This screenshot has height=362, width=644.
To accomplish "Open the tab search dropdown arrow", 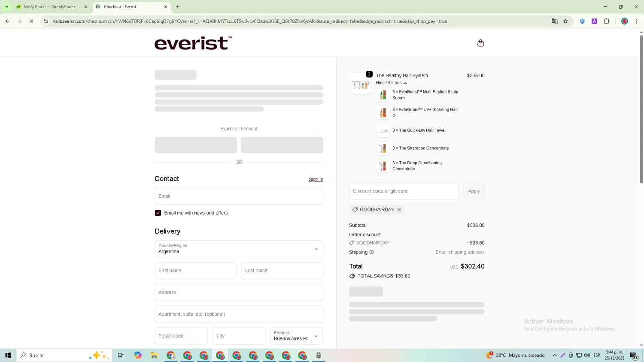I will coord(6,7).
